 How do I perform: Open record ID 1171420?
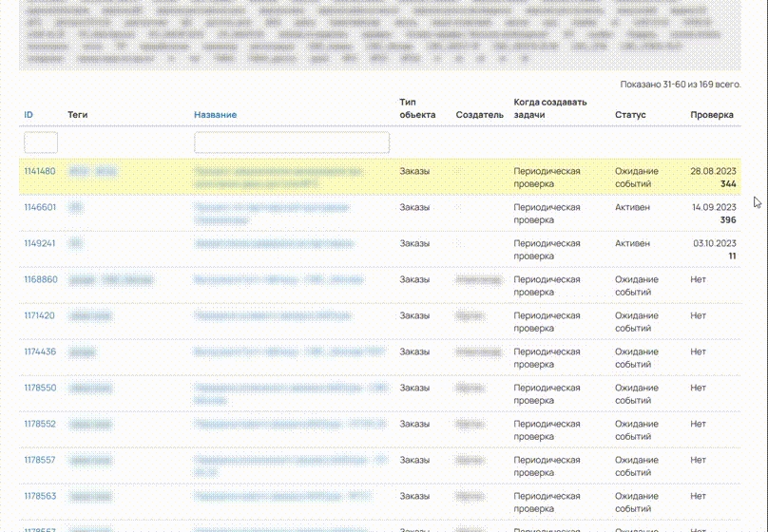click(40, 315)
